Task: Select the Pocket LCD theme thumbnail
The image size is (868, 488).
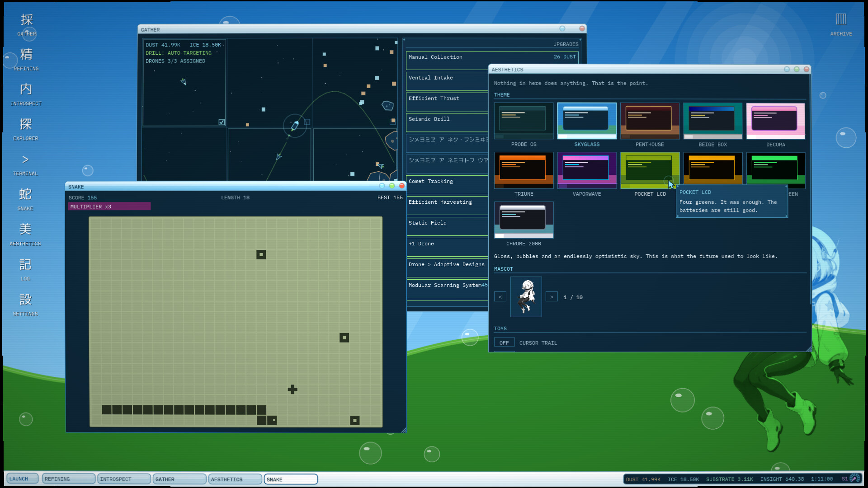Action: [650, 170]
